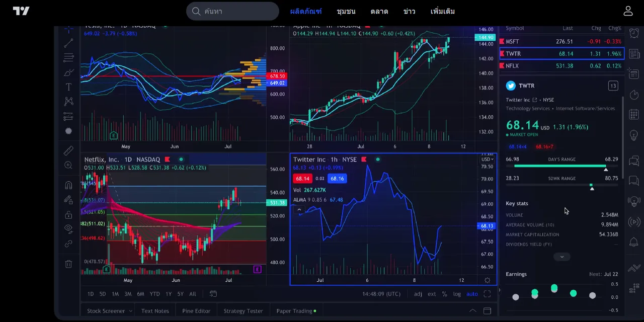This screenshot has height=322, width=644.
Task: Select the brush drawing tool
Action: click(x=68, y=72)
